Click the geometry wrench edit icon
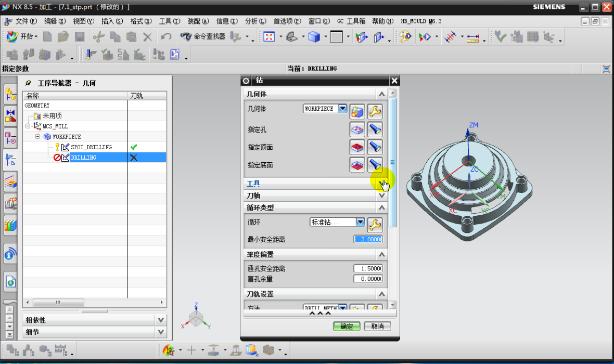614x364 pixels. pyautogui.click(x=375, y=112)
